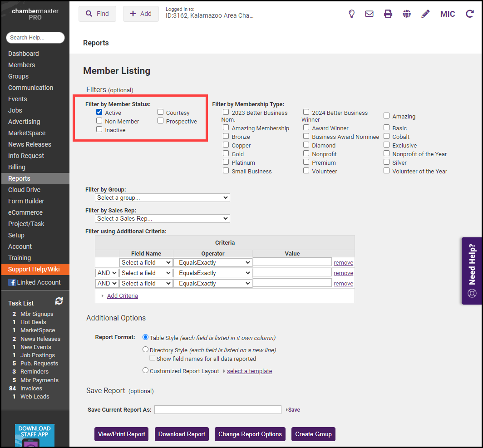This screenshot has width=483, height=448.
Task: Open the Filter by Sales Rep dropdown
Action: click(163, 219)
